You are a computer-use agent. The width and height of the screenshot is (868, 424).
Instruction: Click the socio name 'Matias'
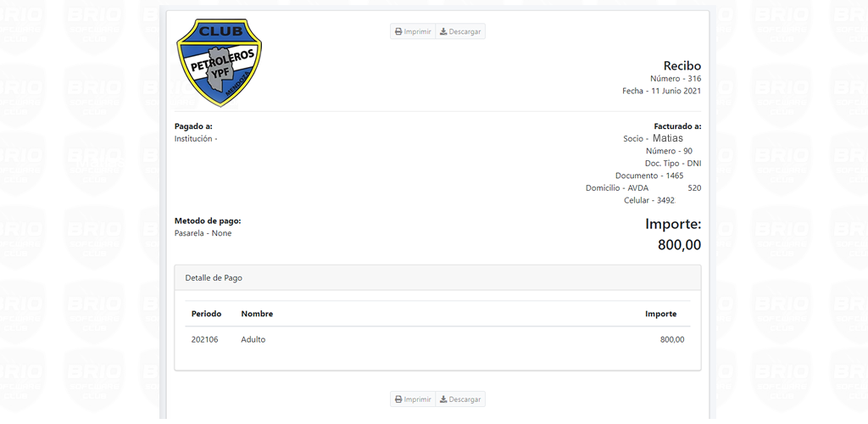click(668, 138)
